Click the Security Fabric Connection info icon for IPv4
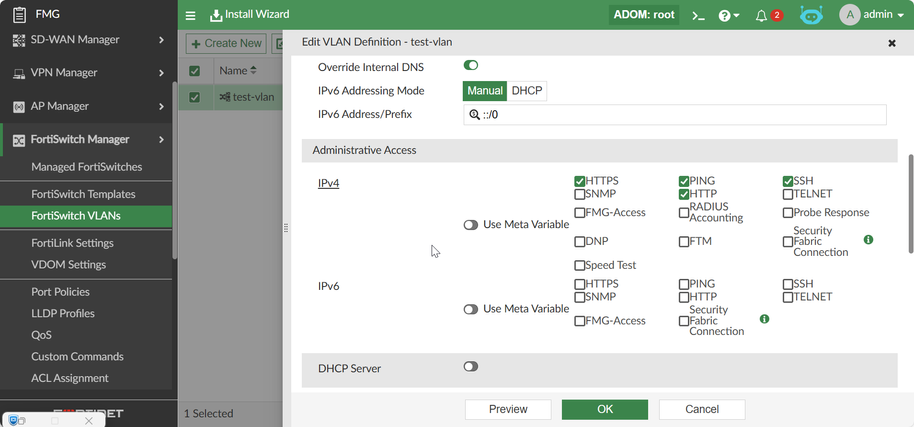Image resolution: width=914 pixels, height=427 pixels. [868, 240]
